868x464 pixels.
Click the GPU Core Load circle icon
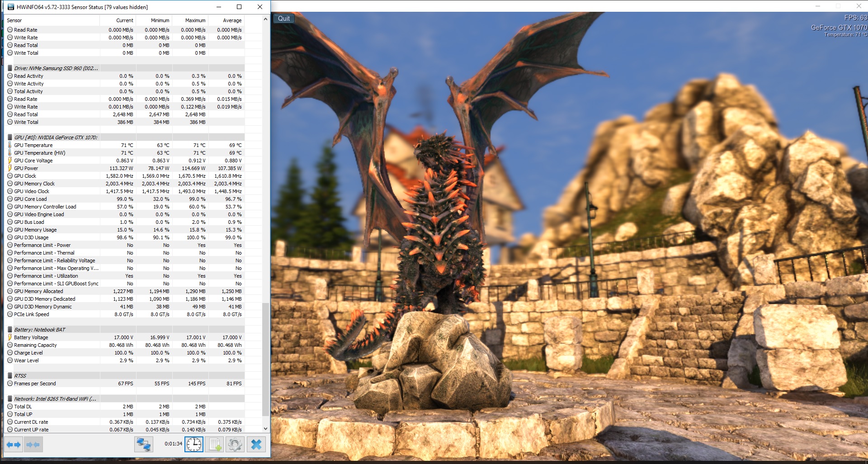click(10, 199)
